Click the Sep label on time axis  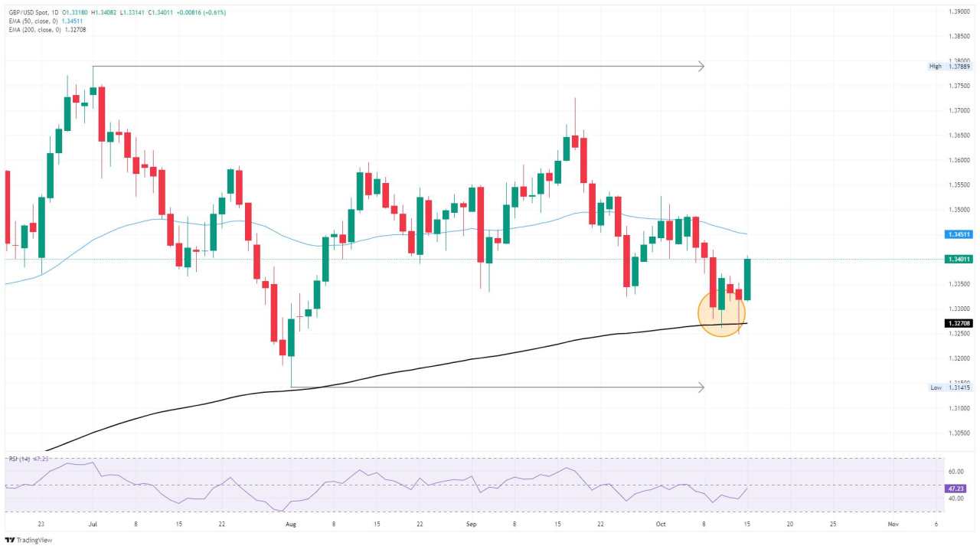coord(471,524)
